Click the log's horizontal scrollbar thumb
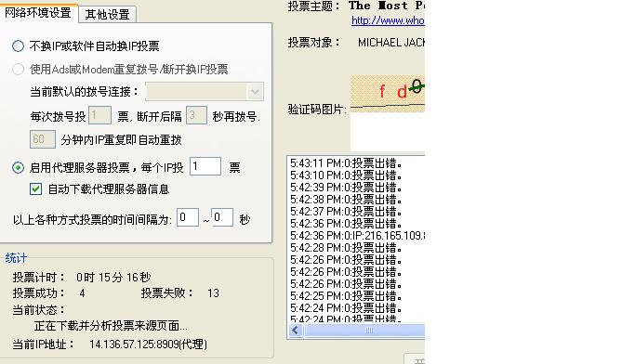 coord(364,331)
